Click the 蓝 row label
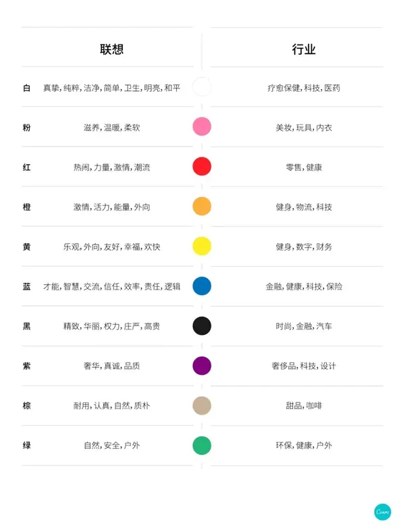The width and height of the screenshot is (405, 532). [27, 286]
